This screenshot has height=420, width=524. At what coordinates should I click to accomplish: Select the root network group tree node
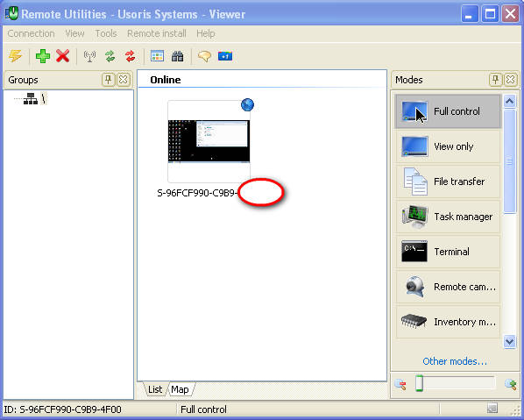pyautogui.click(x=35, y=99)
